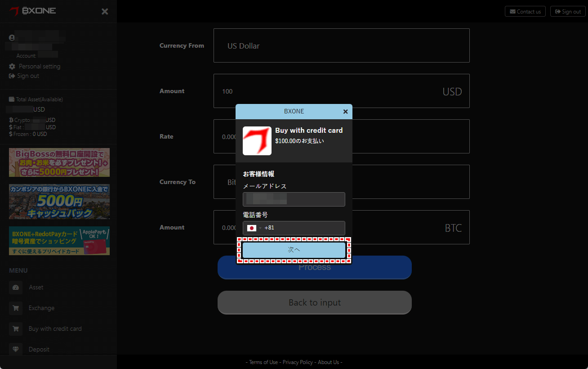The image size is (588, 369).
Task: Open the Privacy Policy link
Action: [298, 362]
